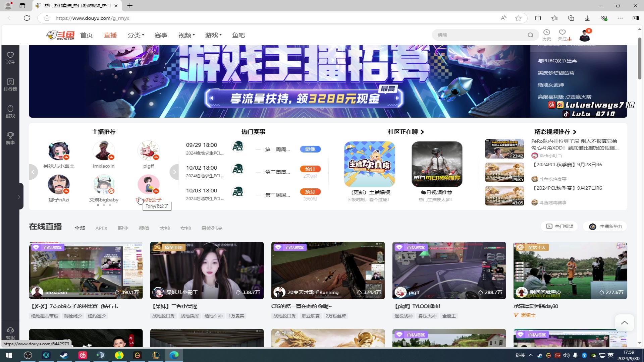Image resolution: width=644 pixels, height=362 pixels.
Task: Select the 颜值 live filter tab
Action: (144, 228)
